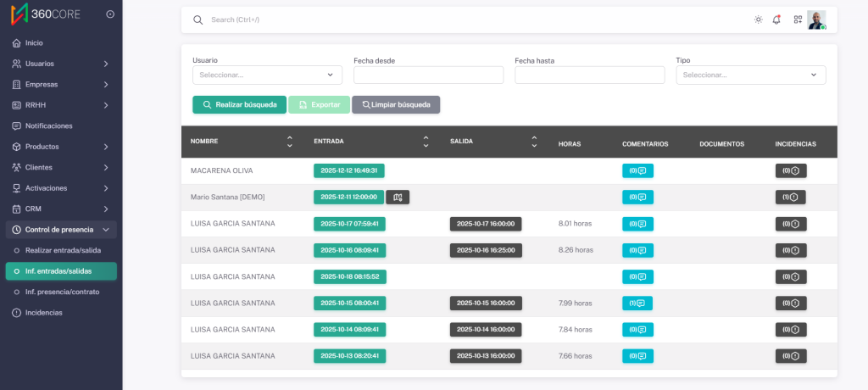Viewport: 868px width, 390px height.
Task: Open incidents badge for Mario Santana [DEMO]
Action: click(790, 197)
